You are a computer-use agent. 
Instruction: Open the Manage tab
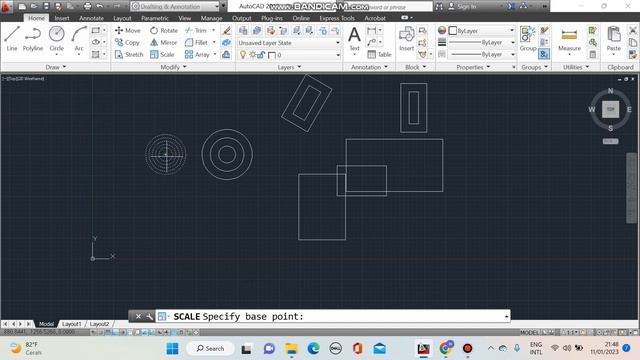[211, 18]
